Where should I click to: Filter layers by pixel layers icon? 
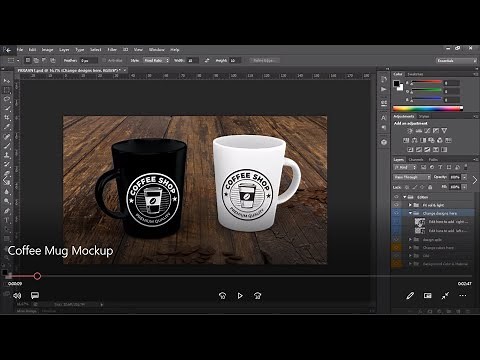[x=423, y=167]
